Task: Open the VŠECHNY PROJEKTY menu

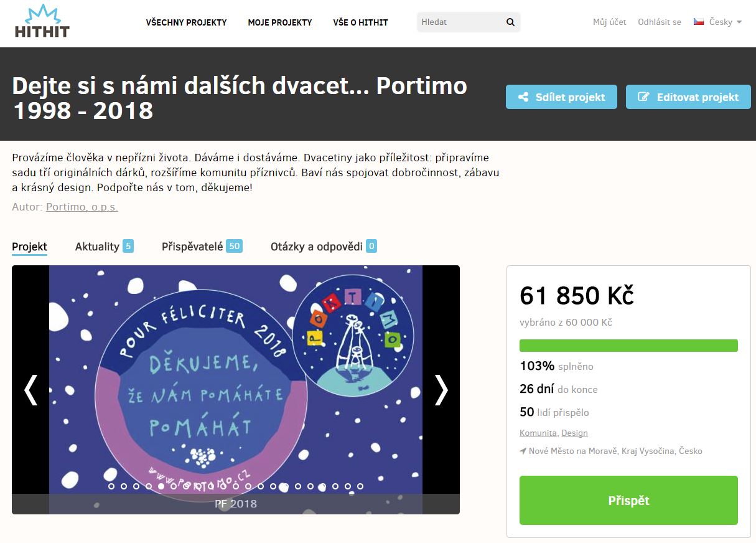Action: coord(186,22)
